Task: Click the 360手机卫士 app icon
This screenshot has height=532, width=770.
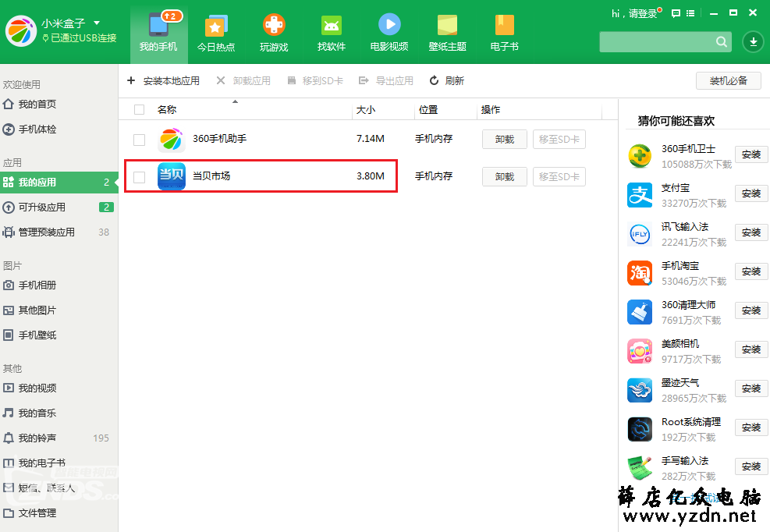Action: coord(640,156)
